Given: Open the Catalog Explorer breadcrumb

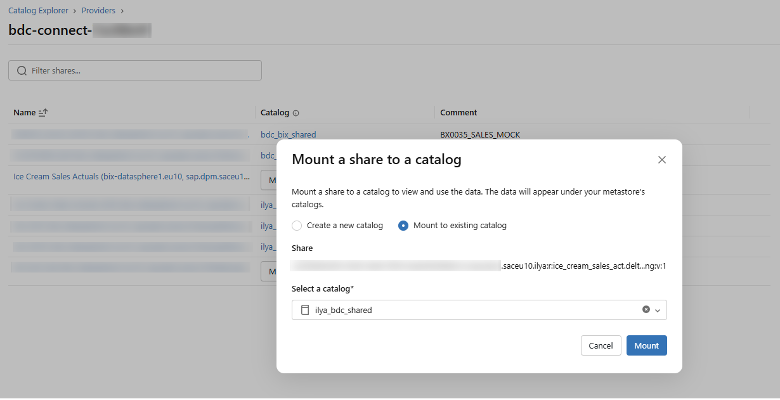Looking at the screenshot, I should 40,10.
